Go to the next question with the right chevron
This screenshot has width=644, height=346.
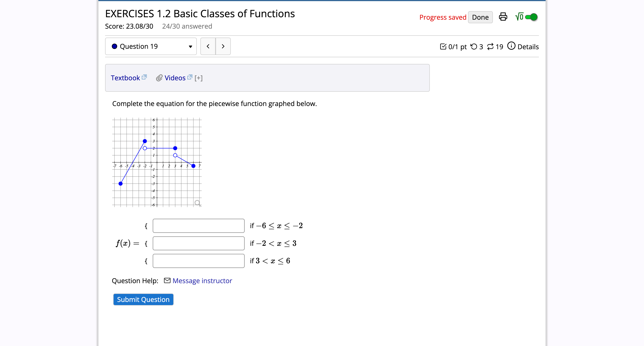point(223,46)
